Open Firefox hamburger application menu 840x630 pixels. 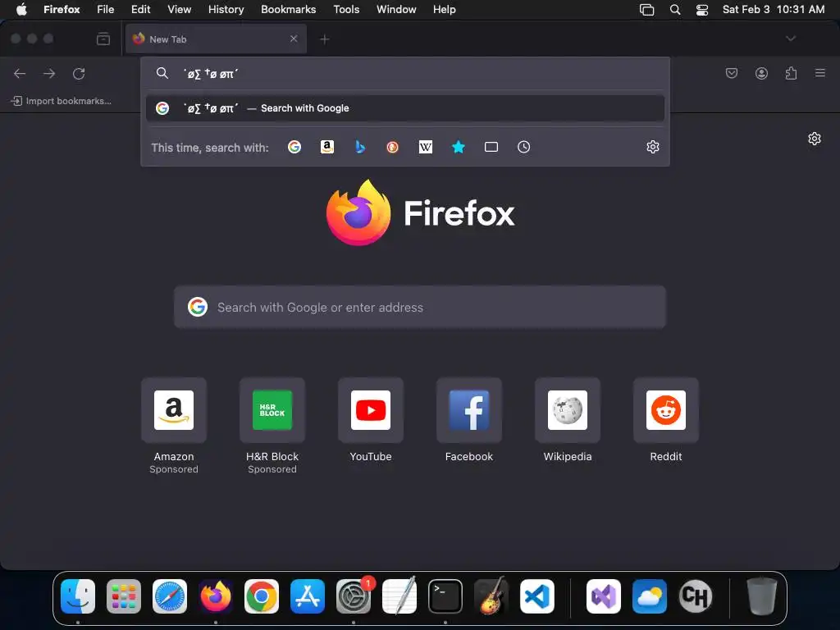(820, 73)
